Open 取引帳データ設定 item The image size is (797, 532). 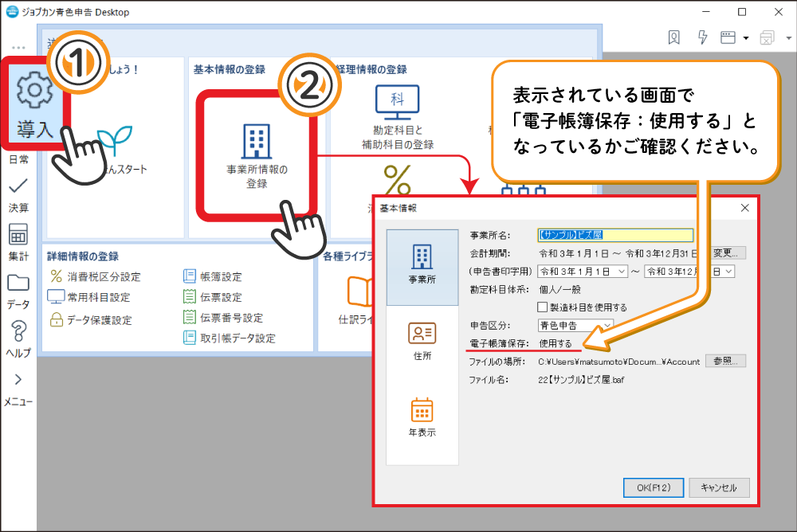230,338
